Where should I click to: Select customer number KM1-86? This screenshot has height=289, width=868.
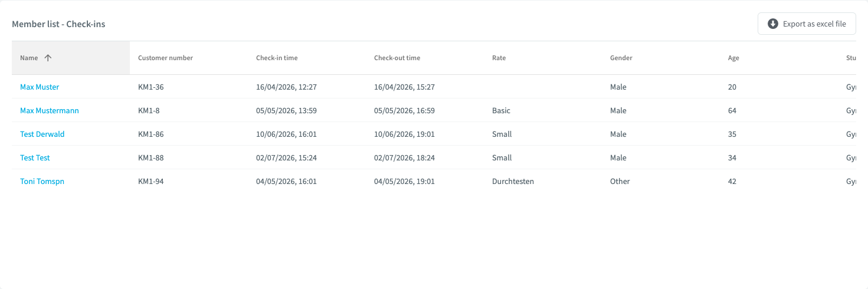(151, 134)
